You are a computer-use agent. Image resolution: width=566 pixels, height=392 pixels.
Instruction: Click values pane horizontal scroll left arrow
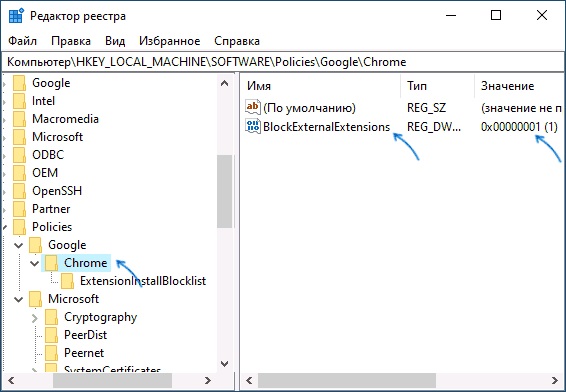[249, 380]
